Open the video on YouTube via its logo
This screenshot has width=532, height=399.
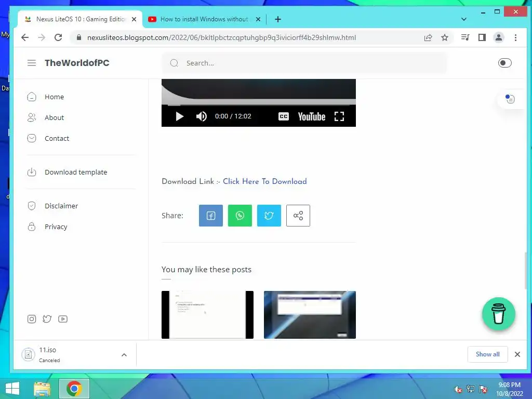pyautogui.click(x=312, y=116)
